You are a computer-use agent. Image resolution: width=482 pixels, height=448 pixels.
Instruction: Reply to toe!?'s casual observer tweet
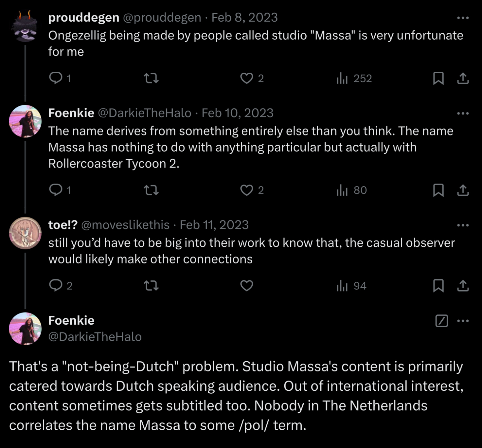56,286
